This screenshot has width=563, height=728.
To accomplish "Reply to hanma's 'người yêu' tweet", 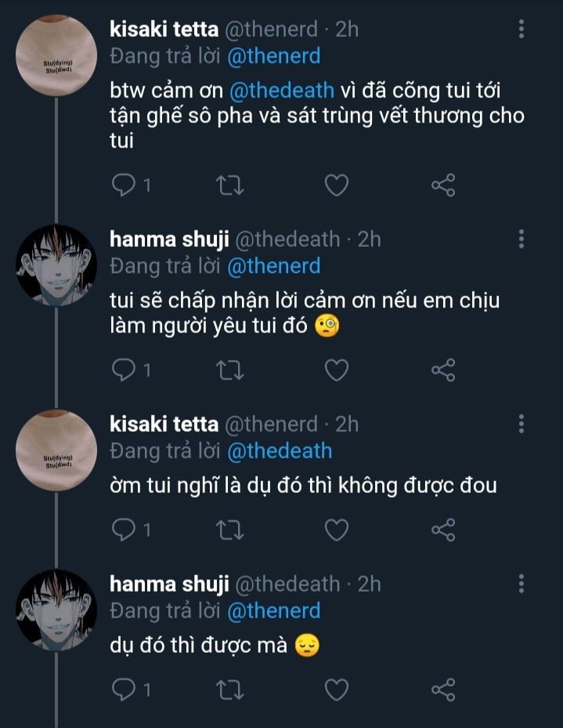I will click(125, 370).
